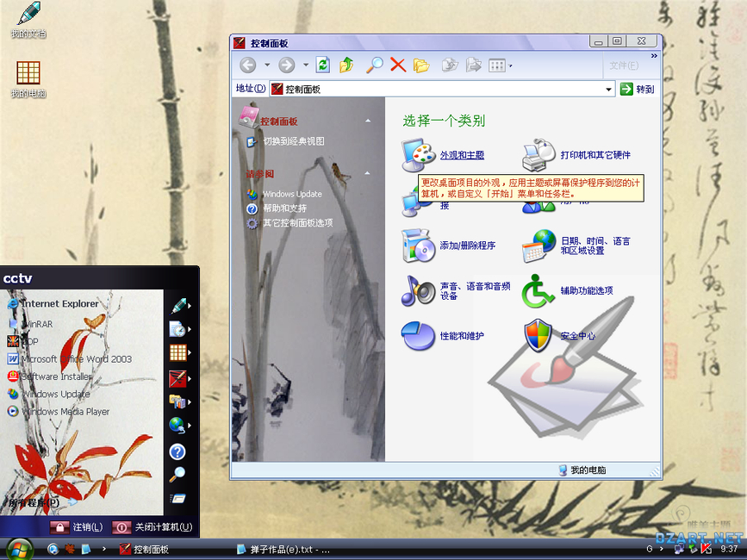Switch to the 禅子作品(e).txt taskbar window

point(284,550)
